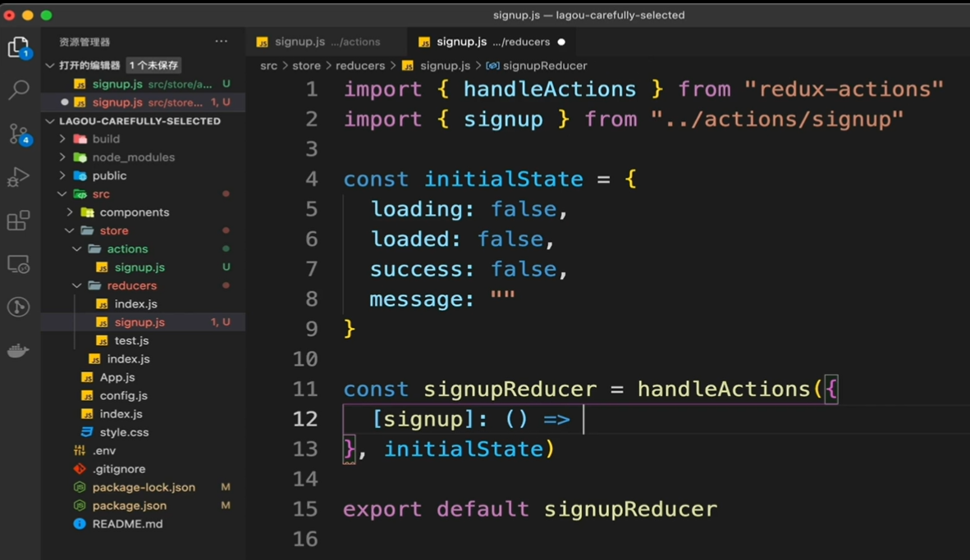Open the .env file
This screenshot has width=970, height=560.
coord(103,451)
